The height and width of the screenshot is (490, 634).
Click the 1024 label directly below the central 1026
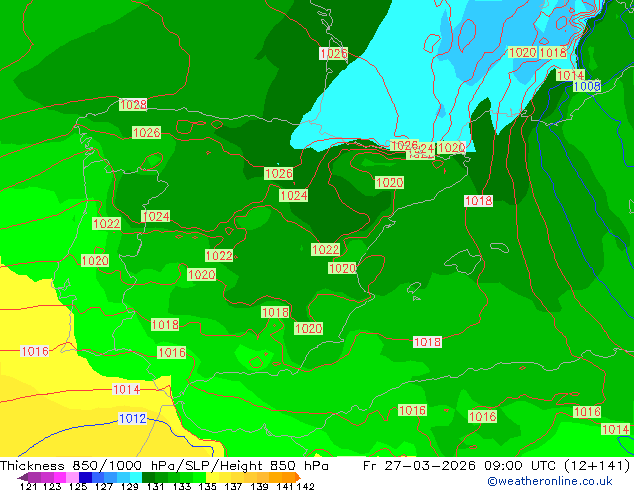(294, 196)
